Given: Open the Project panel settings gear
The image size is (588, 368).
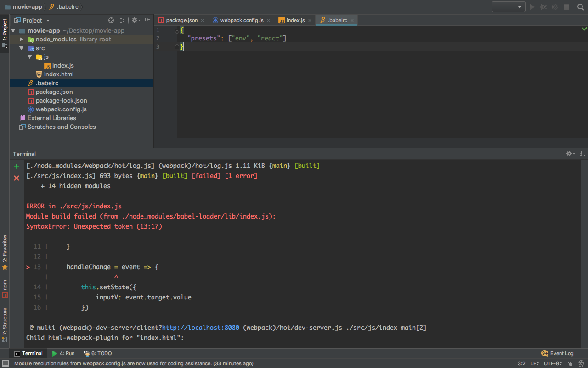Looking at the screenshot, I should (136, 20).
